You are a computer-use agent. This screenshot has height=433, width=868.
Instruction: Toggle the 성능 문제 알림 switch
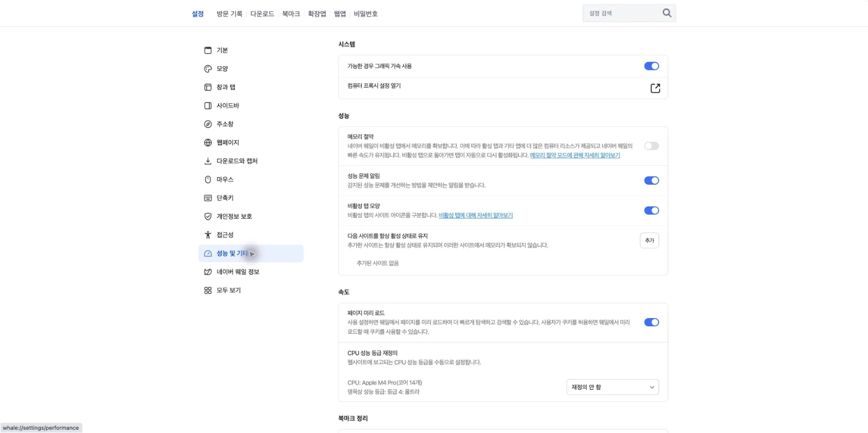click(652, 180)
